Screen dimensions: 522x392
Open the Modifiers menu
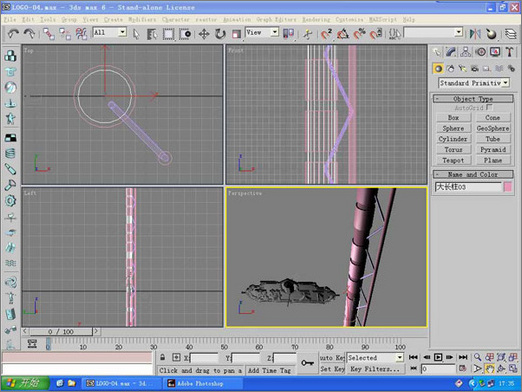pos(142,19)
